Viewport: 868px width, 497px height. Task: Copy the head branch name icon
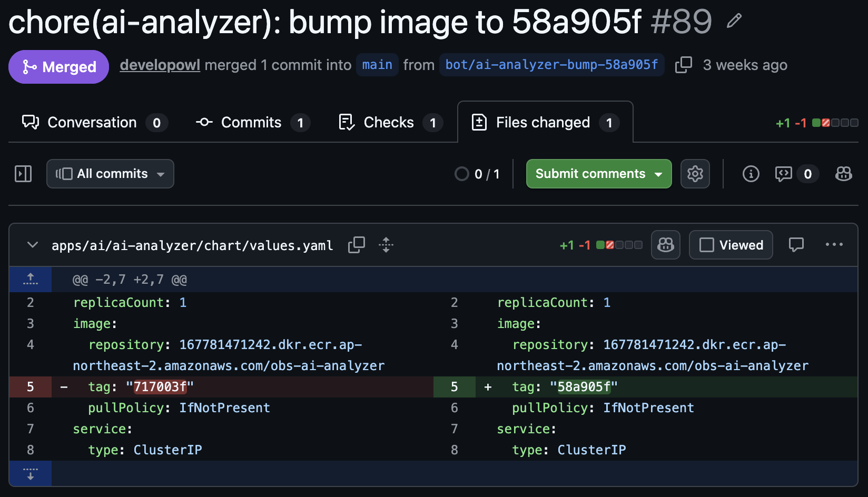[x=683, y=65]
